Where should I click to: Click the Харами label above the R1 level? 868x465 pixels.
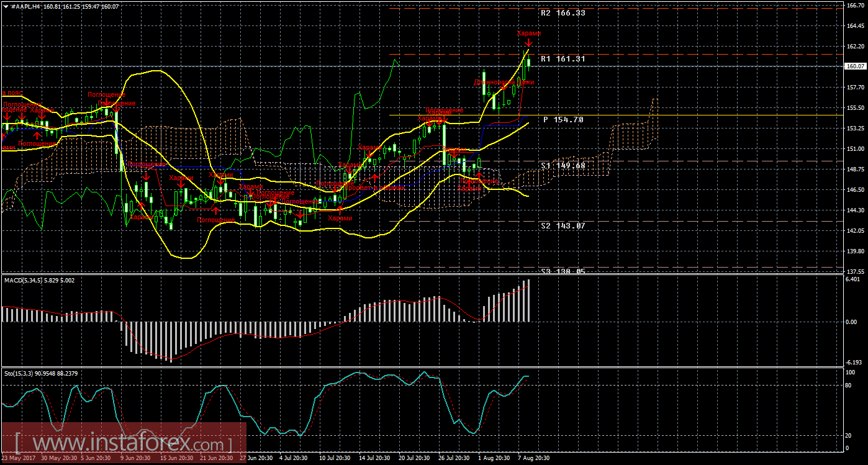[530, 34]
